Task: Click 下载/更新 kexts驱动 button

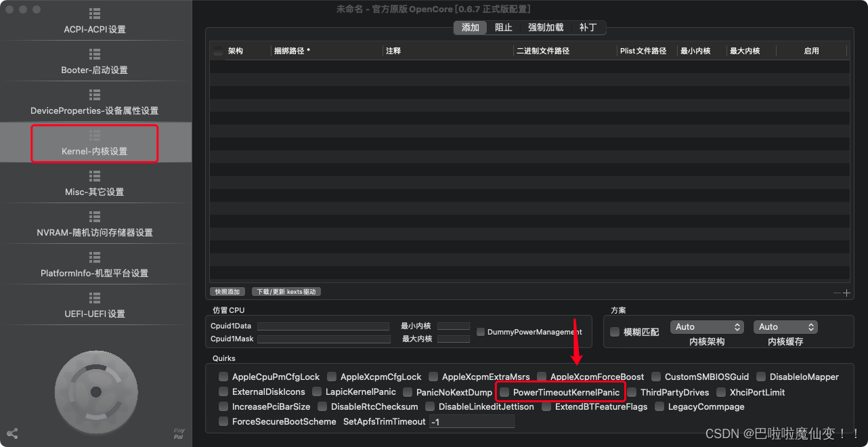Action: point(286,292)
